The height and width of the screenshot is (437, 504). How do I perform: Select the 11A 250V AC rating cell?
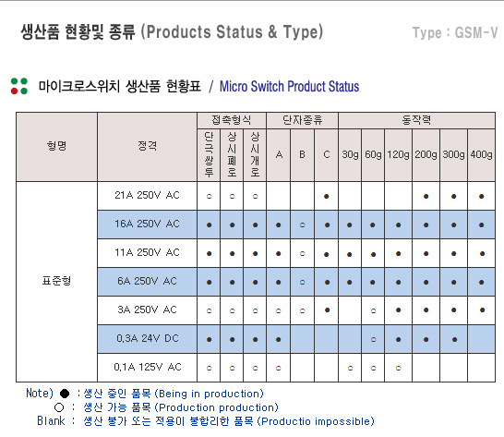[147, 253]
